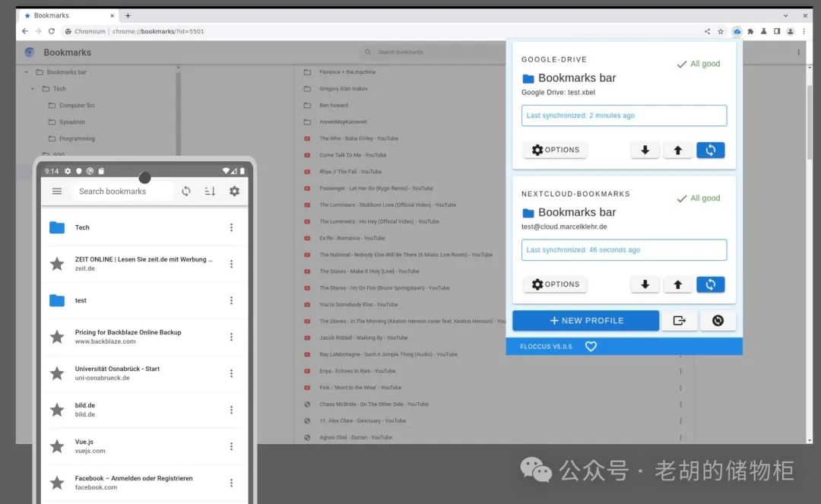Click Search bookmarks field in mobile app
The image size is (821, 504).
pos(123,192)
